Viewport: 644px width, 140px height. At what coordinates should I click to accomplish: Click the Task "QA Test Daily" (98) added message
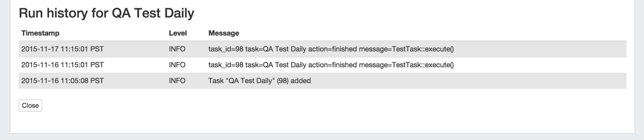[x=259, y=81]
